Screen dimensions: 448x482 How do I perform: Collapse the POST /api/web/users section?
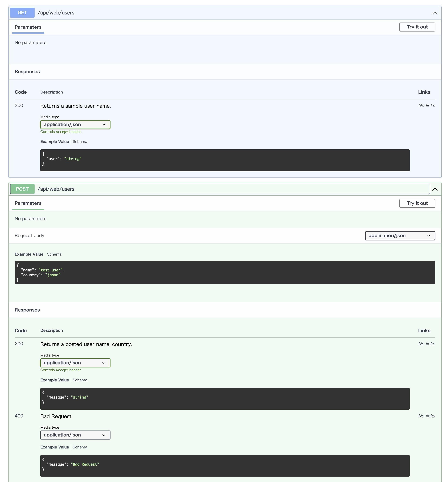tap(435, 189)
